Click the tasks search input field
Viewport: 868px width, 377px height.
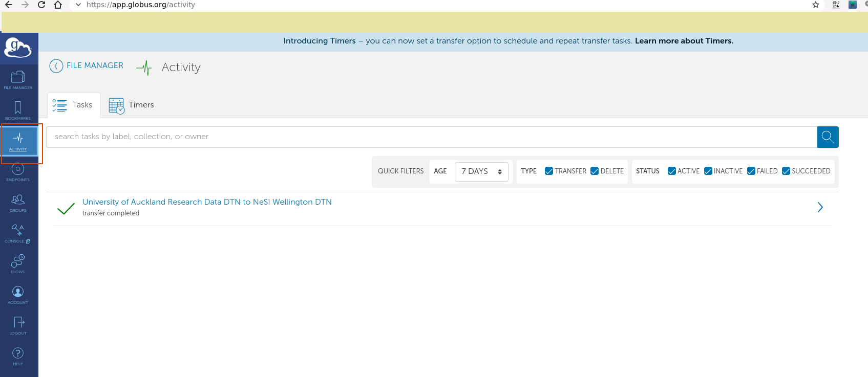point(432,137)
